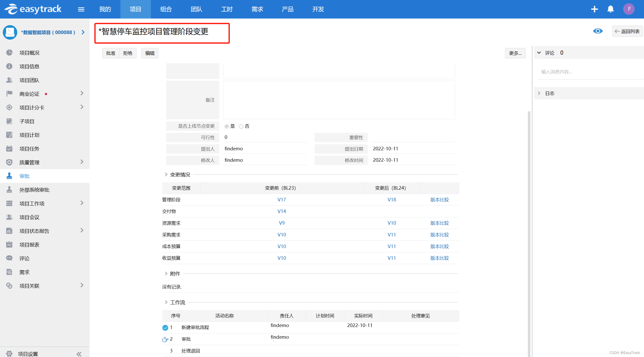This screenshot has width=644, height=357.
Task: Collapse sidebar with double-chevron icon
Action: (x=79, y=354)
